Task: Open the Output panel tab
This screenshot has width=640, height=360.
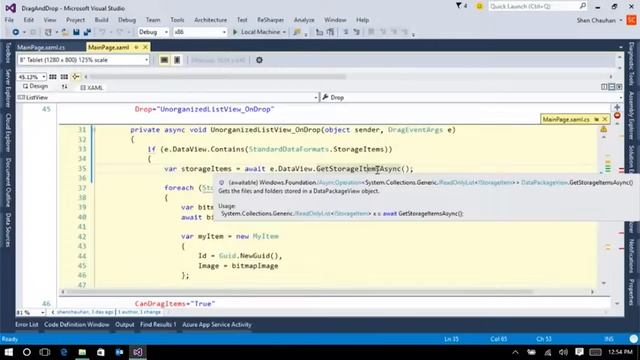Action: [124, 324]
